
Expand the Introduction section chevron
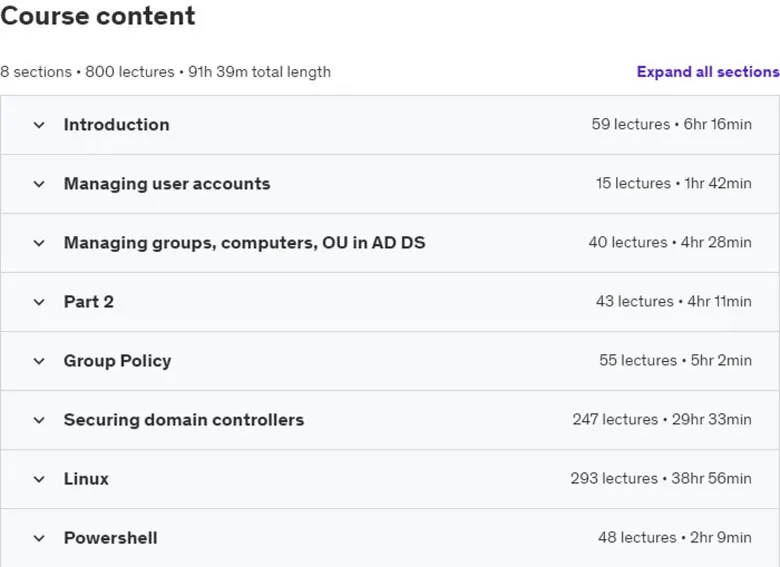(39, 125)
